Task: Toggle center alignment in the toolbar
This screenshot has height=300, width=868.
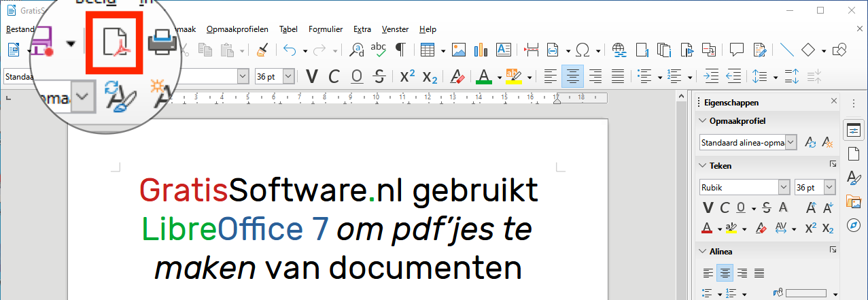Action: pyautogui.click(x=572, y=76)
